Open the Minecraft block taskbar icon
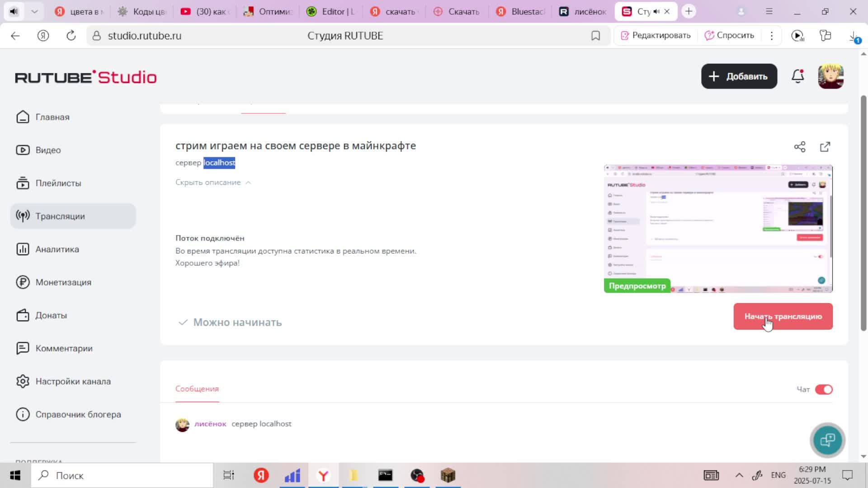The height and width of the screenshot is (488, 868). coord(448,475)
